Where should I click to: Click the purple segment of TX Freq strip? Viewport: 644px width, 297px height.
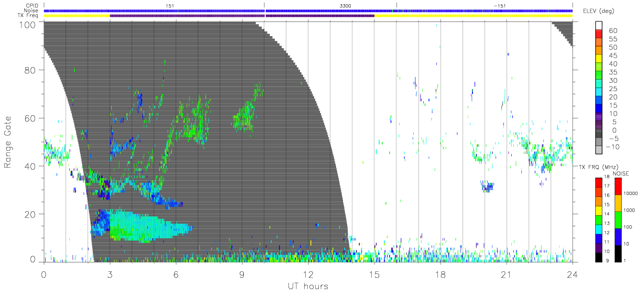coord(242,16)
